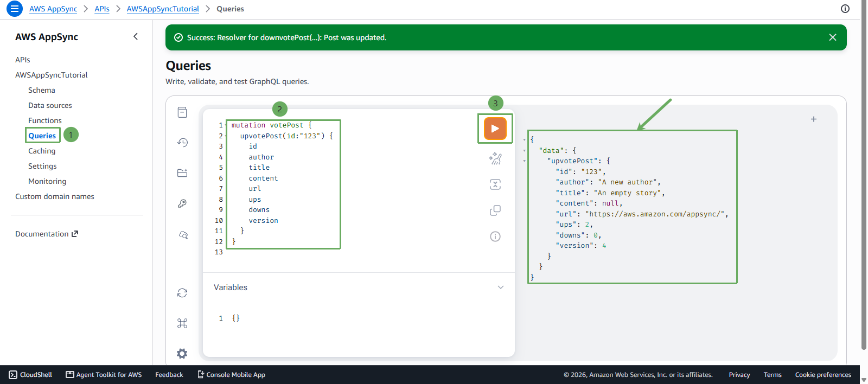Image resolution: width=868 pixels, height=384 pixels.
Task: Open Monitoring in sidebar
Action: (x=47, y=181)
